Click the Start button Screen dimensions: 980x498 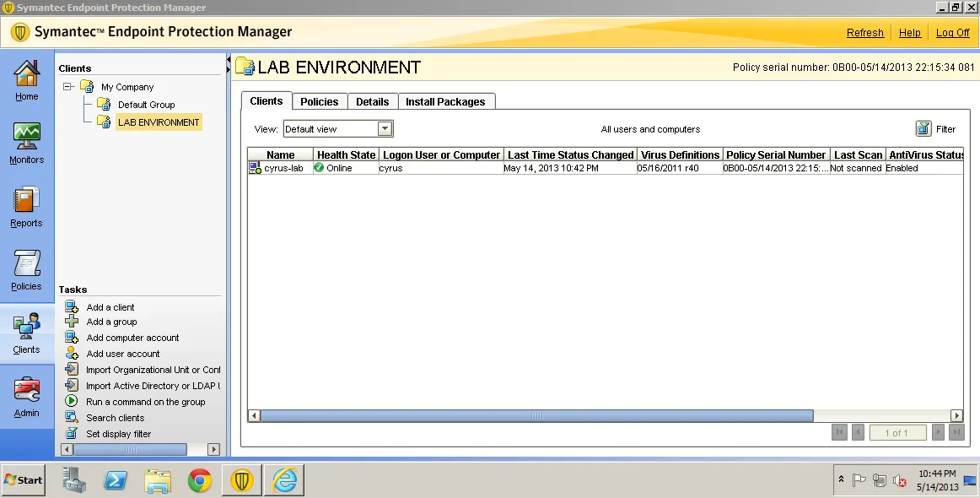point(23,480)
